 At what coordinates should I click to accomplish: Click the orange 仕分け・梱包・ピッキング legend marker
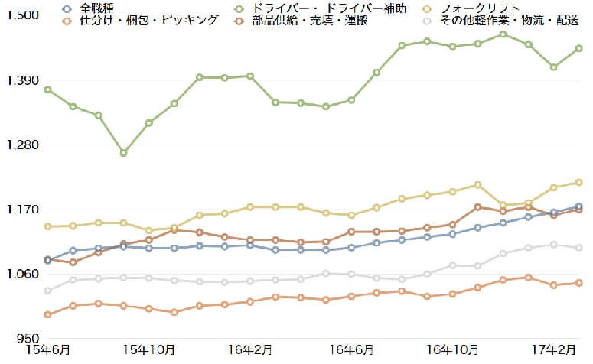tap(68, 21)
